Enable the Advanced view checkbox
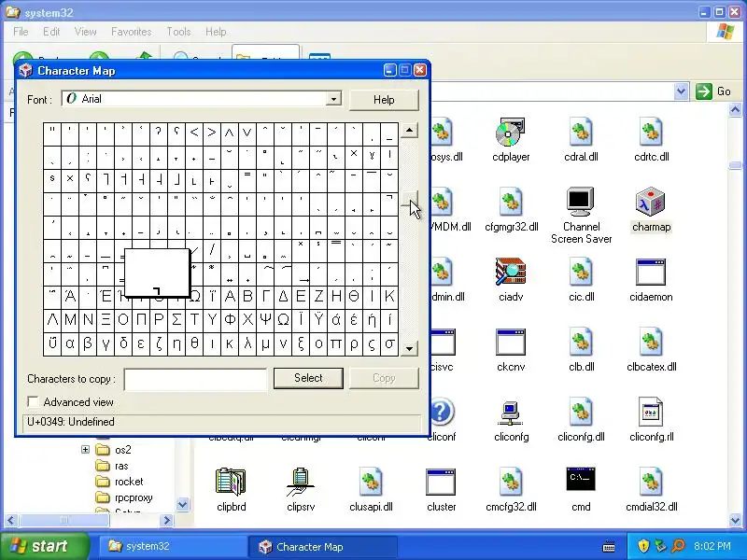This screenshot has width=747, height=560. (x=34, y=402)
